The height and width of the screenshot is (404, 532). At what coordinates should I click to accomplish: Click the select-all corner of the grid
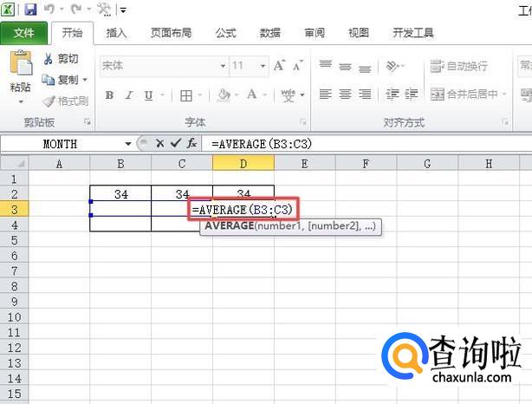(14, 164)
